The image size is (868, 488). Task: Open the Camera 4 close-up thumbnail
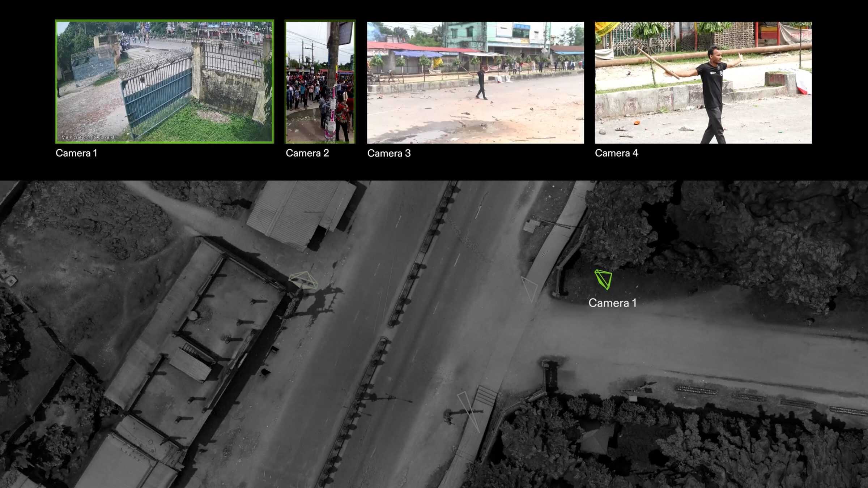pos(703,82)
